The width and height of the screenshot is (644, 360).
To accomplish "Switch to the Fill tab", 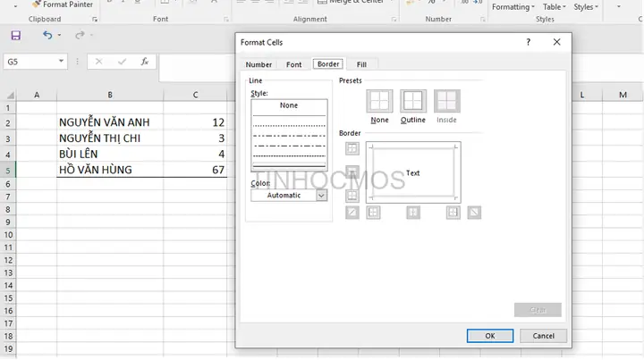I will 361,65.
